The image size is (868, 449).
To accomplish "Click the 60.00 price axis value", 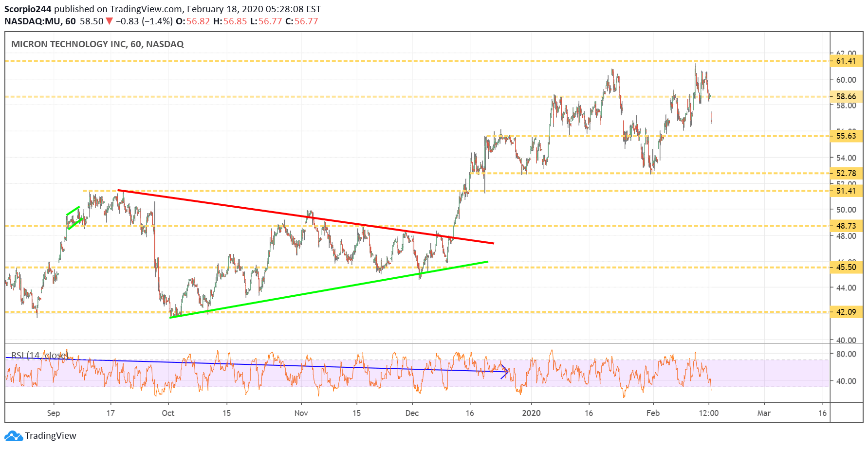I will click(846, 80).
